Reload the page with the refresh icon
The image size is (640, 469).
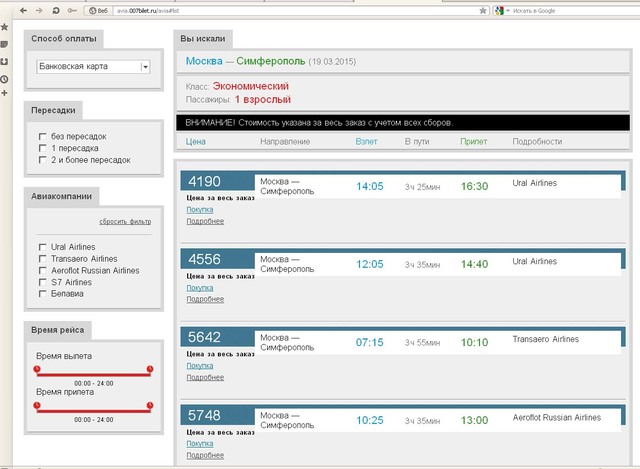point(56,11)
